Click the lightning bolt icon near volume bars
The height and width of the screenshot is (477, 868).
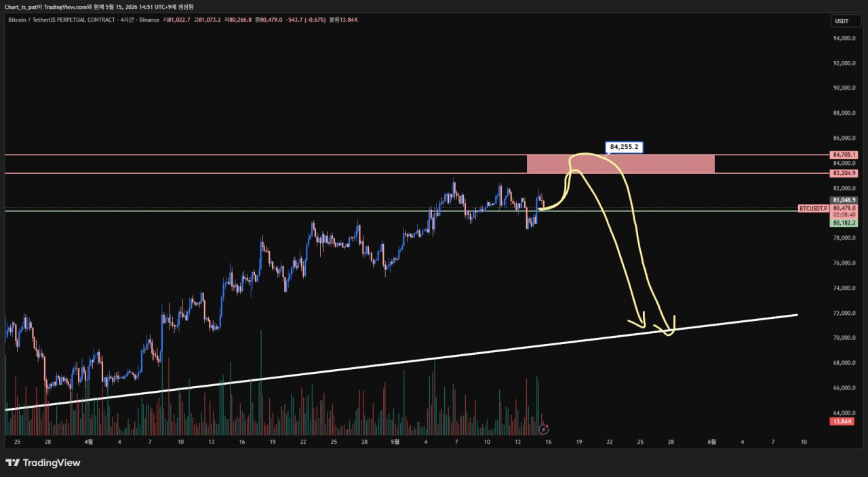pos(543,429)
